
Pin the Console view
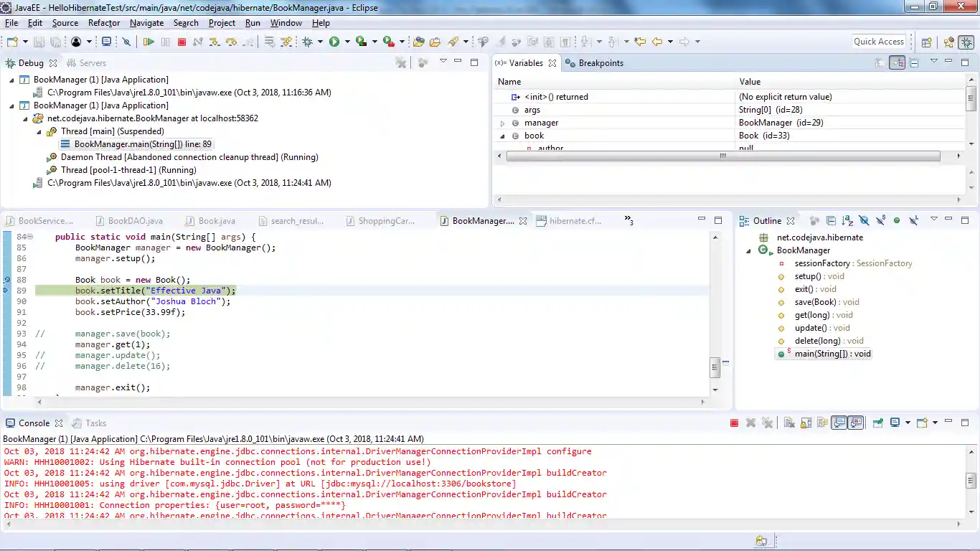[877, 423]
